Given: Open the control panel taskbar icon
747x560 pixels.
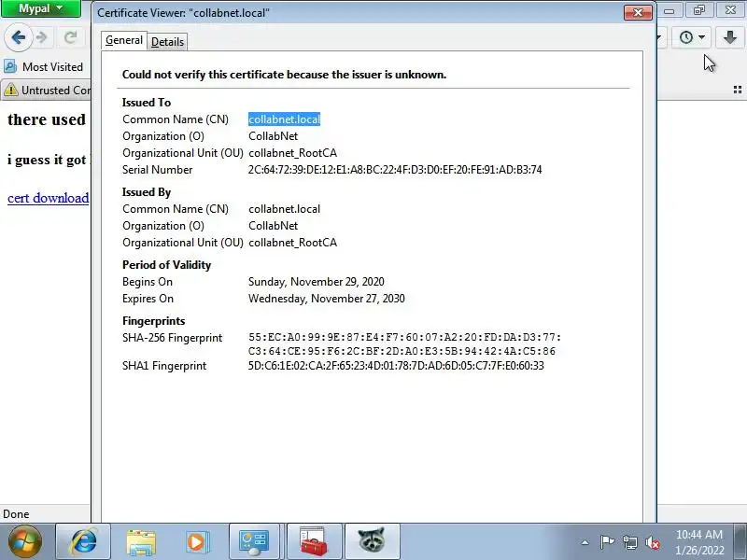Looking at the screenshot, I should [254, 541].
